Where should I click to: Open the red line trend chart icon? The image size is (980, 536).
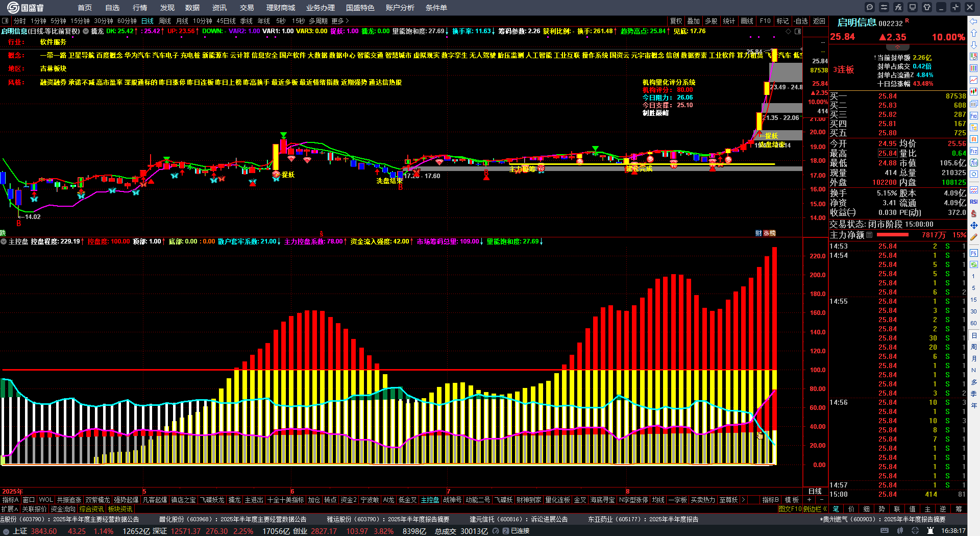click(974, 80)
